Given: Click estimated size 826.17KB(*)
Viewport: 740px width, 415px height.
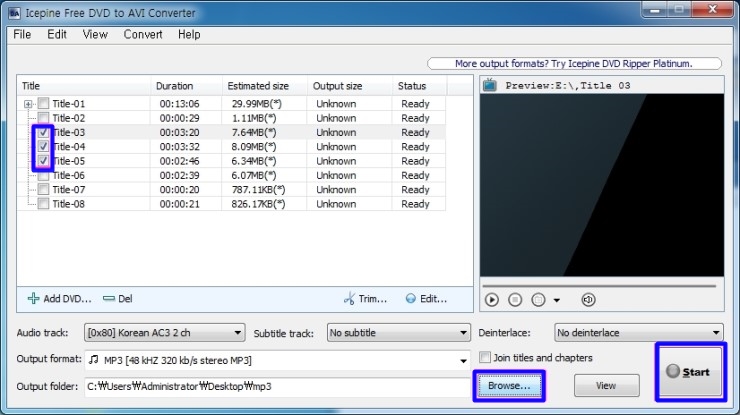Looking at the screenshot, I should [258, 204].
